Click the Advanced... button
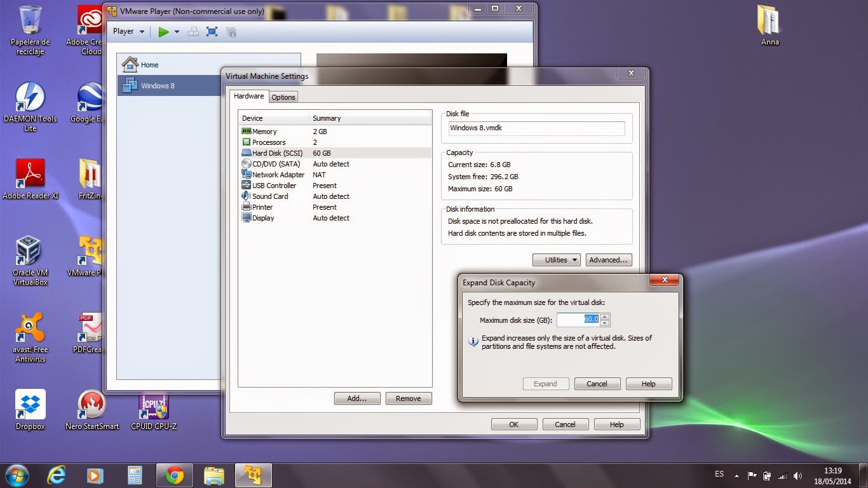Viewport: 868px width, 488px height. tap(608, 260)
